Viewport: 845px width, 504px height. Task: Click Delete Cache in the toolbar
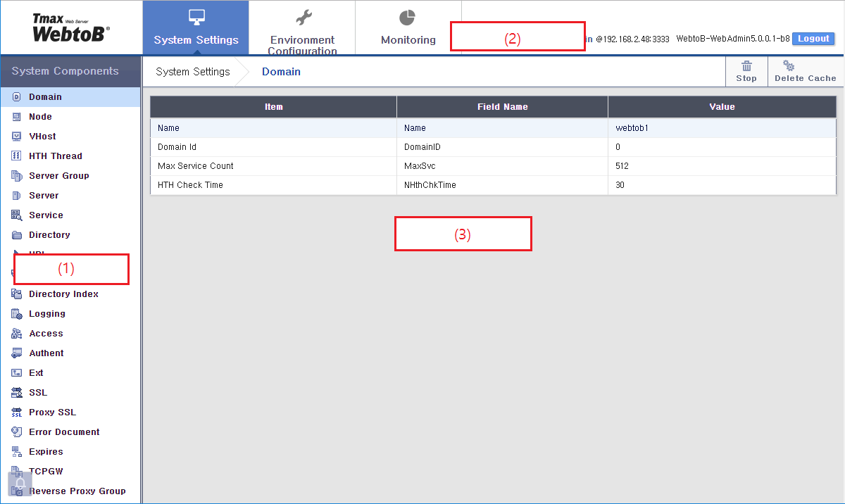pyautogui.click(x=804, y=71)
